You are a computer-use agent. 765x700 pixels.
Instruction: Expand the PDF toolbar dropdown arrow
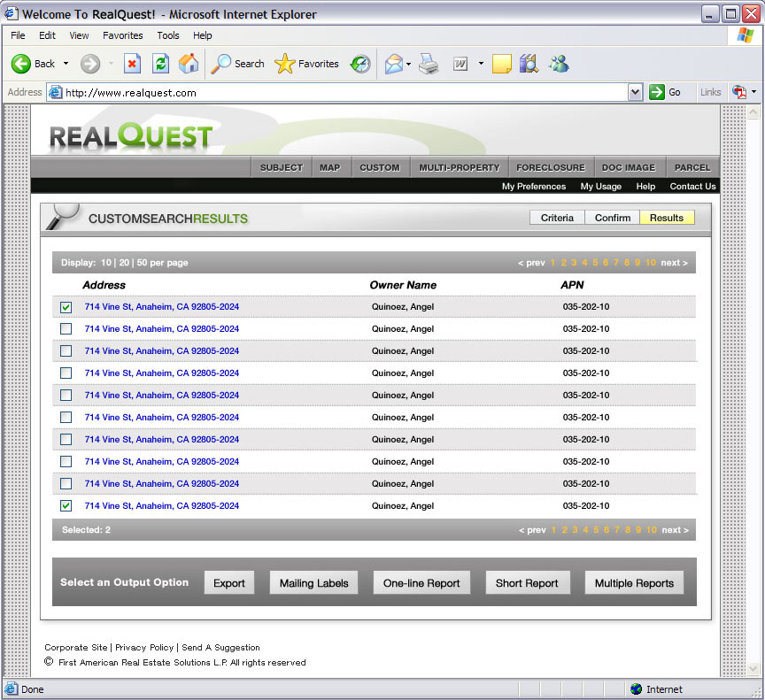(753, 92)
